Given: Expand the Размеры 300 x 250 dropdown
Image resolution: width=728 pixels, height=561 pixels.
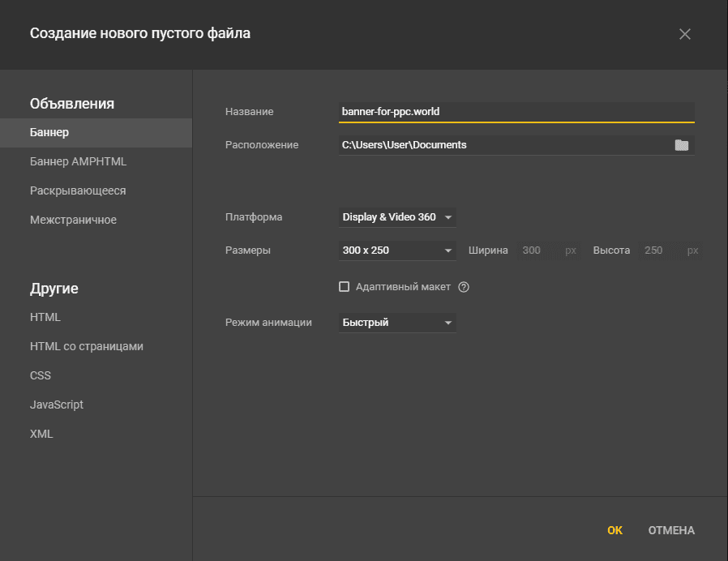Looking at the screenshot, I should 397,251.
